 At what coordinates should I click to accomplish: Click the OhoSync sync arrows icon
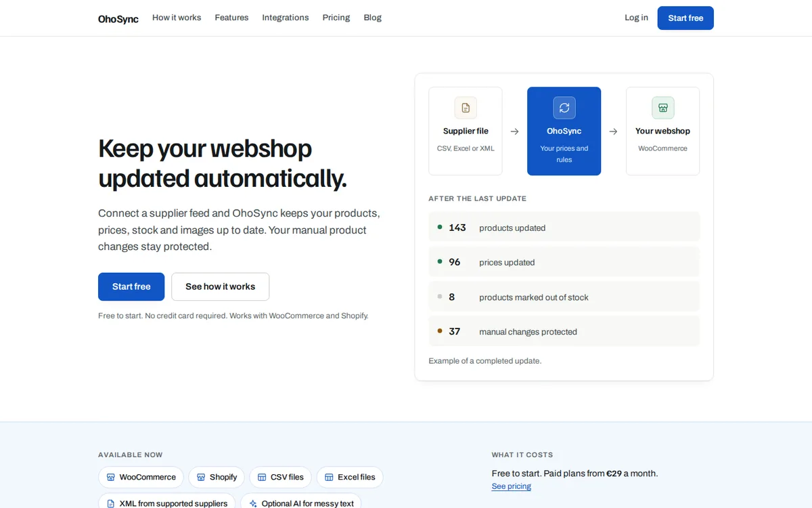564,108
